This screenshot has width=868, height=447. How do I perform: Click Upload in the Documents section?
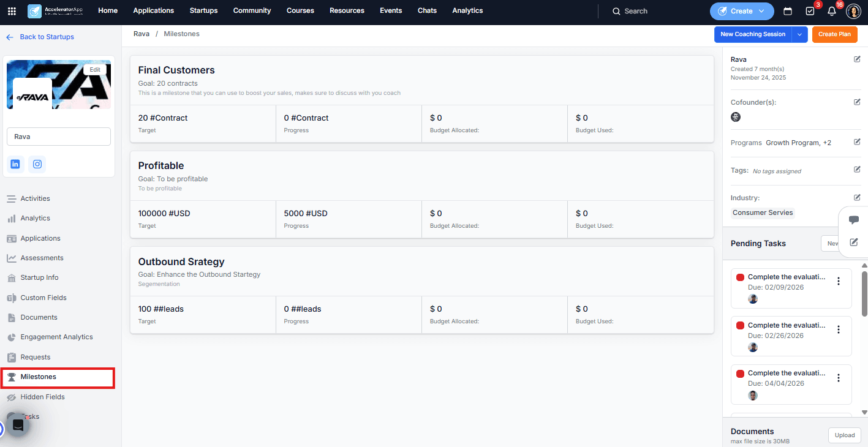845,435
